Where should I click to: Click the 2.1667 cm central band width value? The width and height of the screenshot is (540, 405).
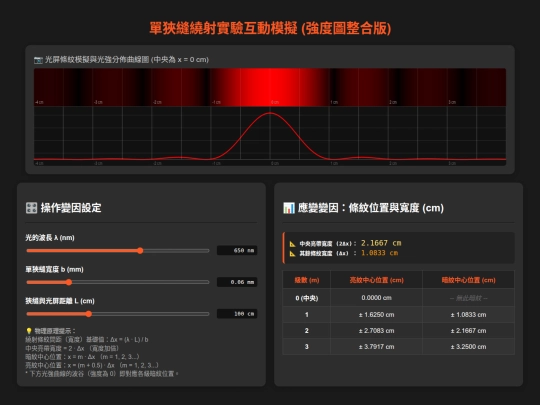pyautogui.click(x=381, y=243)
